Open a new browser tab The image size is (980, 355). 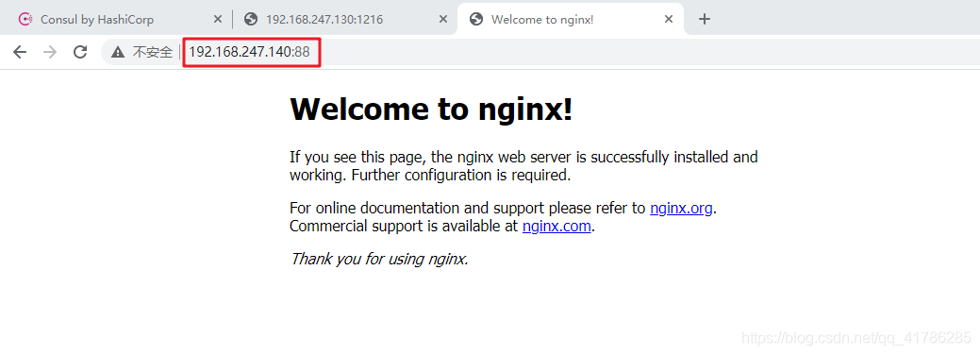tap(705, 20)
